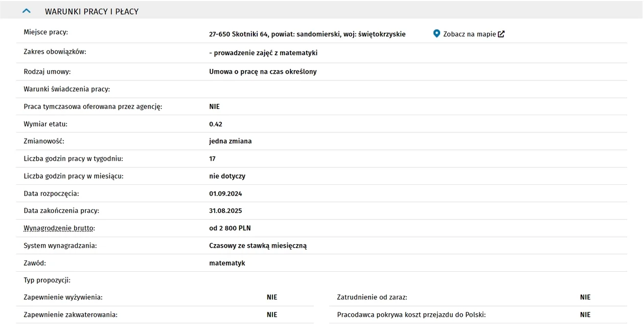Click the Zapewnienie zakwaterowania label

71,315
